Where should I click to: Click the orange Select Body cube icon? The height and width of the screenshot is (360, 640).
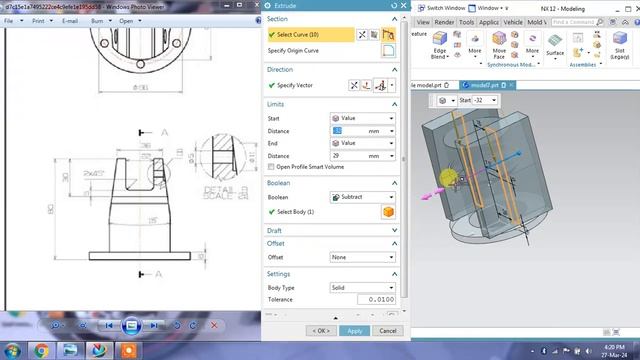pos(388,212)
